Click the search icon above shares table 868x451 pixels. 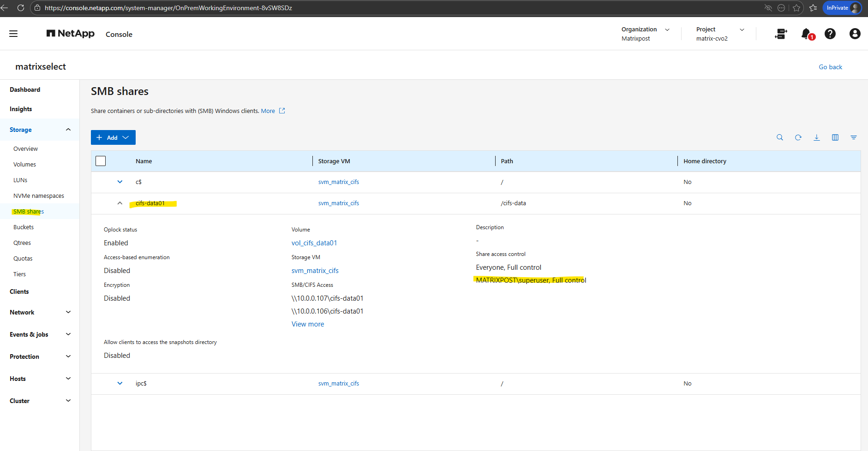780,137
